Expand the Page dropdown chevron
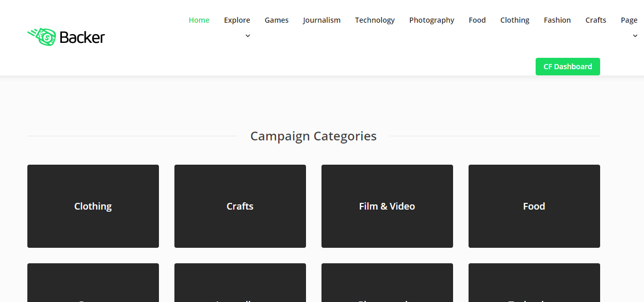 tap(635, 36)
